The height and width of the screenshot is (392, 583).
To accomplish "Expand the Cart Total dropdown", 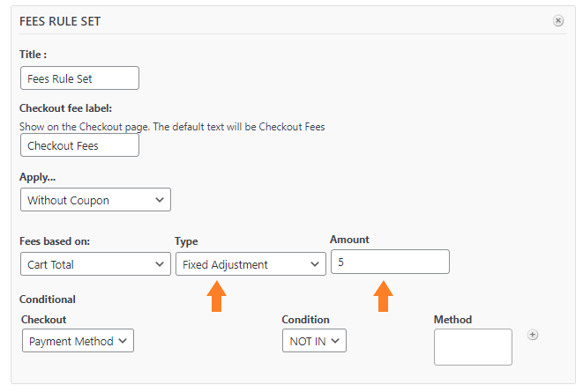I will (x=95, y=264).
